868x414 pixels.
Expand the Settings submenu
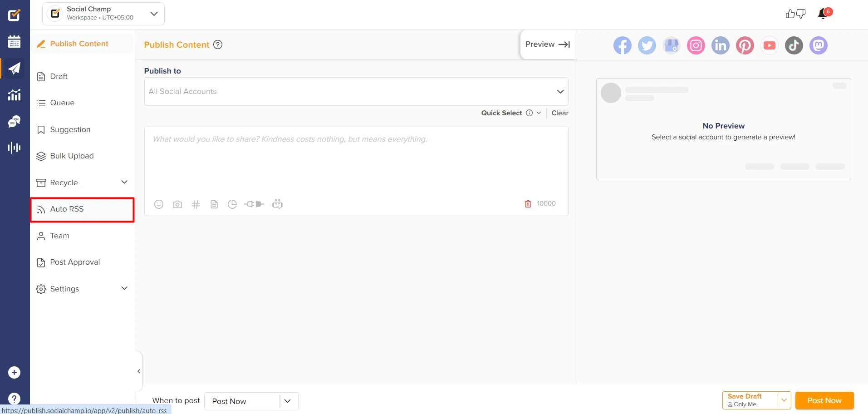(124, 288)
